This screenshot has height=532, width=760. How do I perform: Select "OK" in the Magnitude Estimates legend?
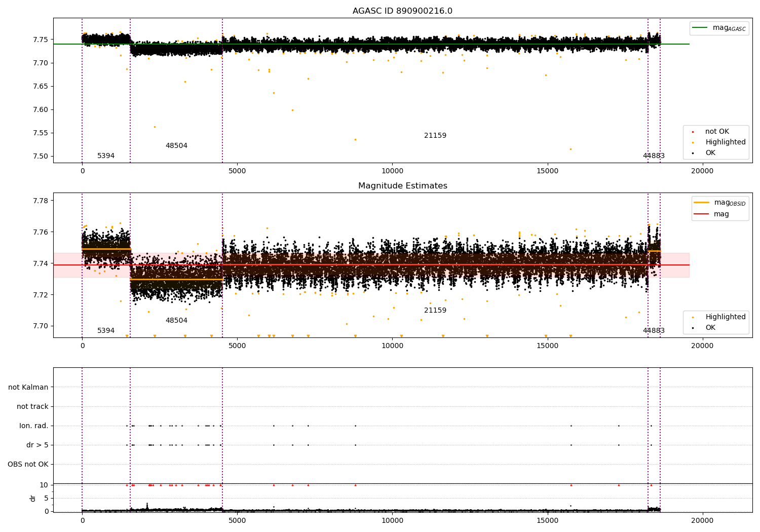[x=710, y=328]
